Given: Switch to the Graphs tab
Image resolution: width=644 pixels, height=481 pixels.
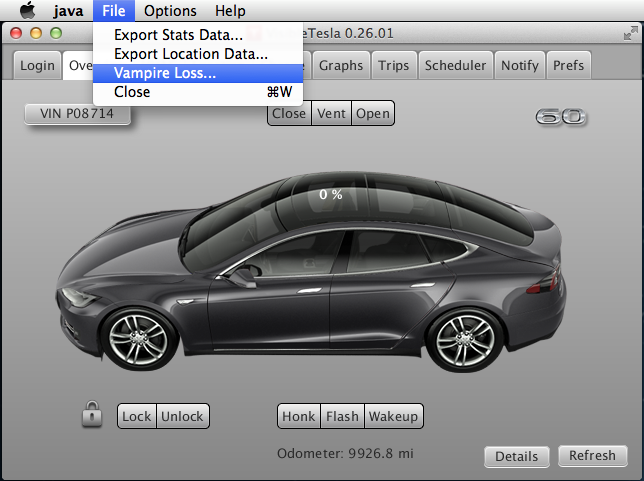Looking at the screenshot, I should coord(341,65).
